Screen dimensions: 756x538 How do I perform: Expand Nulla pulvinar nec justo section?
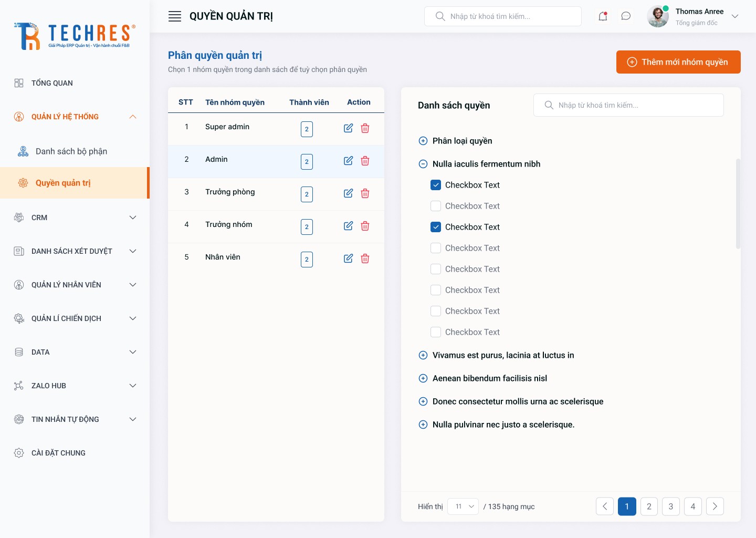(423, 425)
